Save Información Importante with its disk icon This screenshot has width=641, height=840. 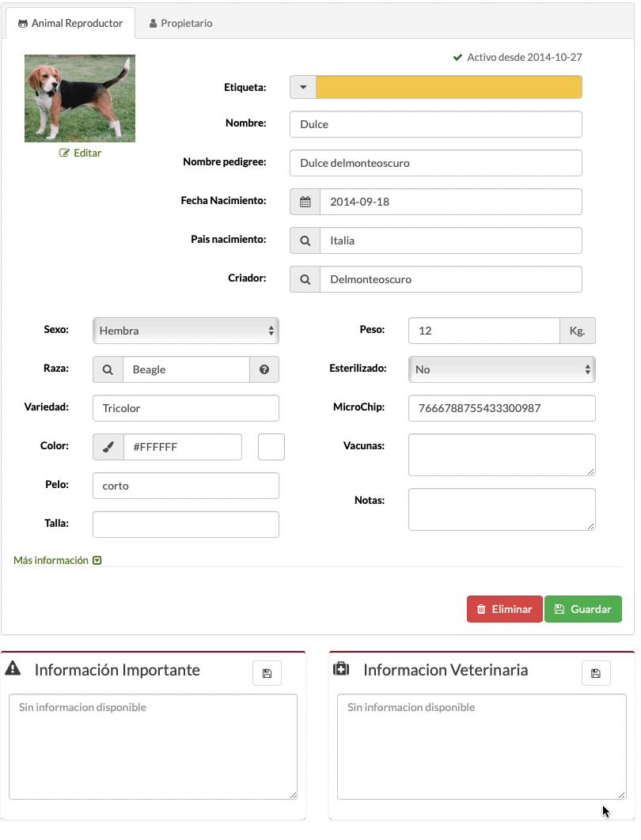pos(267,673)
